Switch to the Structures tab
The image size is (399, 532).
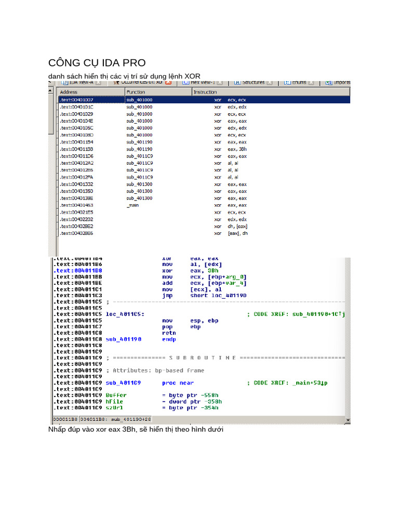[254, 83]
